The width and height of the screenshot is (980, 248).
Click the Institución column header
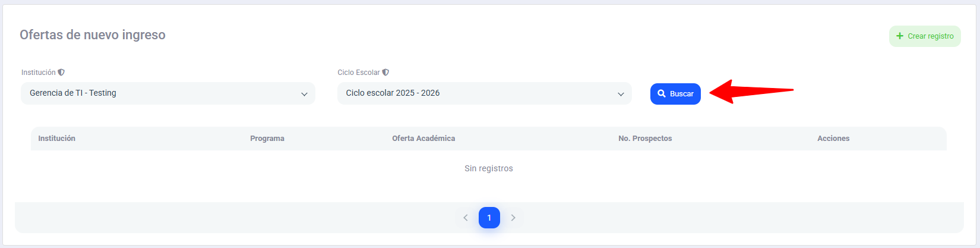coord(57,139)
